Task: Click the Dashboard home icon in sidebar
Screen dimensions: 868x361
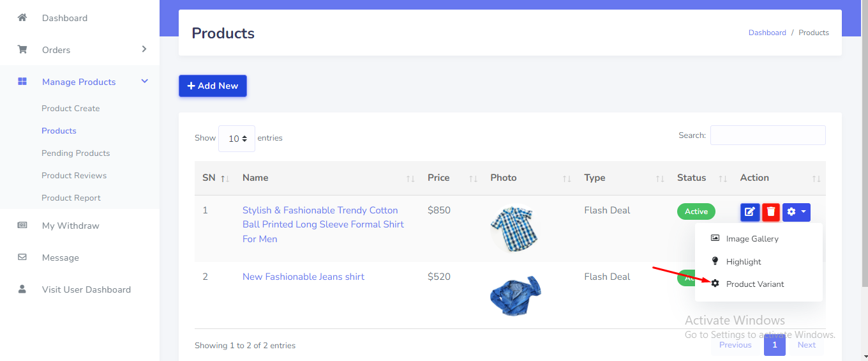Action: 22,18
